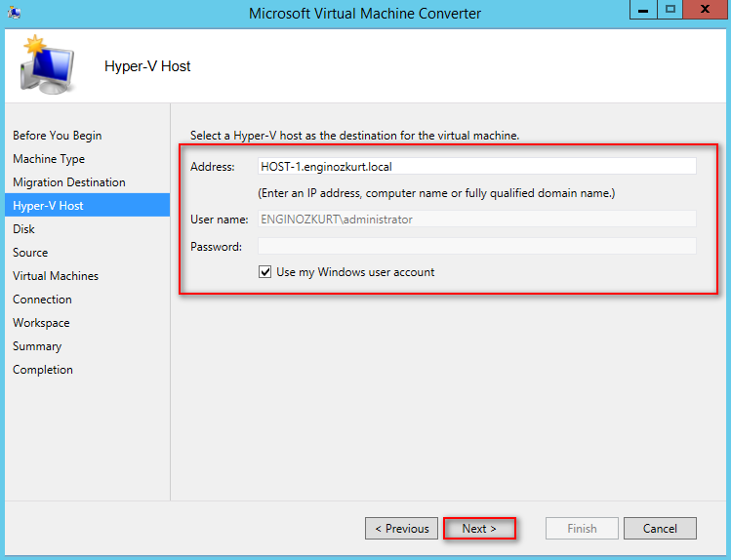731x560 pixels.
Task: Go to the Machine Type step
Action: (x=49, y=159)
